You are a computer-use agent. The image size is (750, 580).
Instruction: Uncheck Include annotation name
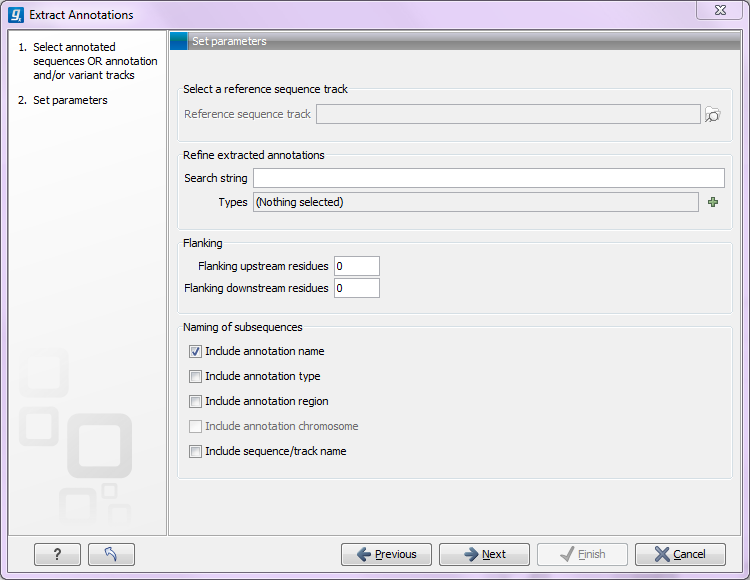point(195,351)
